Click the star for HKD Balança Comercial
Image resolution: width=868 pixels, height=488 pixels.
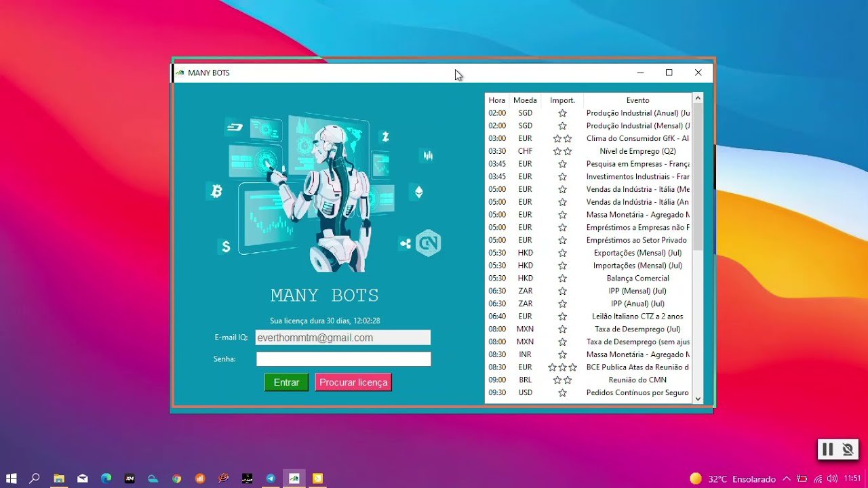pyautogui.click(x=562, y=278)
